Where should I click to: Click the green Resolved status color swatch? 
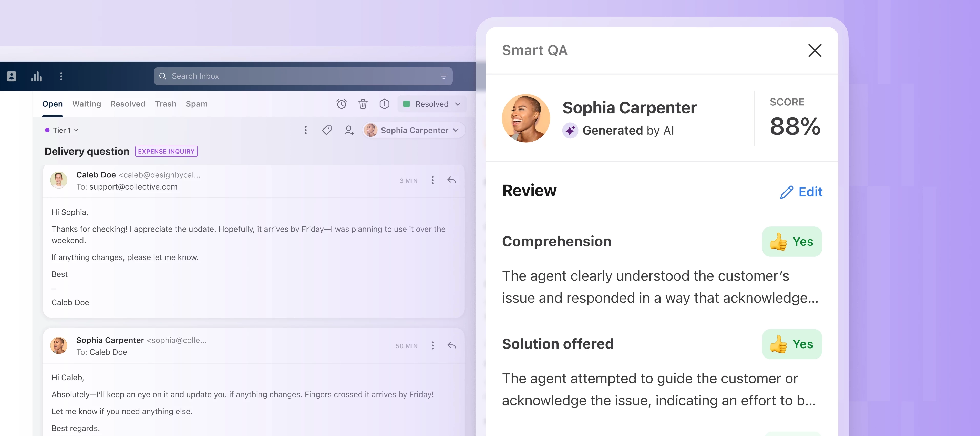tap(407, 104)
